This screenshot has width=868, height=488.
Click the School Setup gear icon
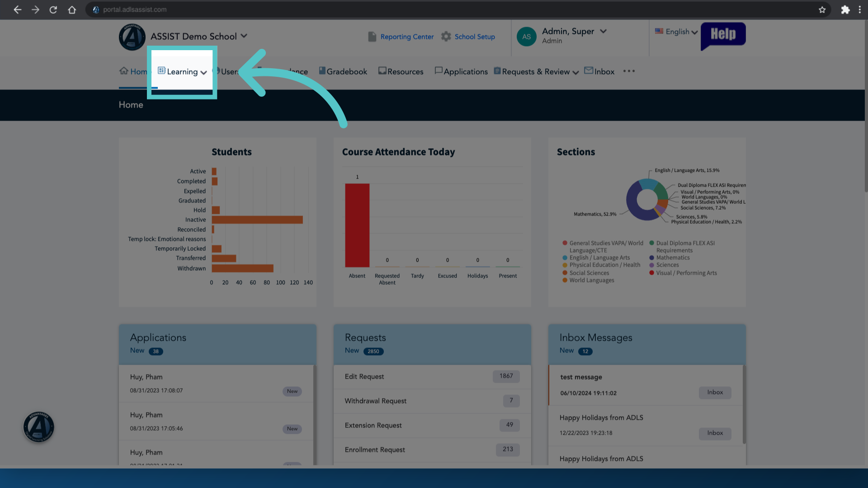click(x=446, y=36)
